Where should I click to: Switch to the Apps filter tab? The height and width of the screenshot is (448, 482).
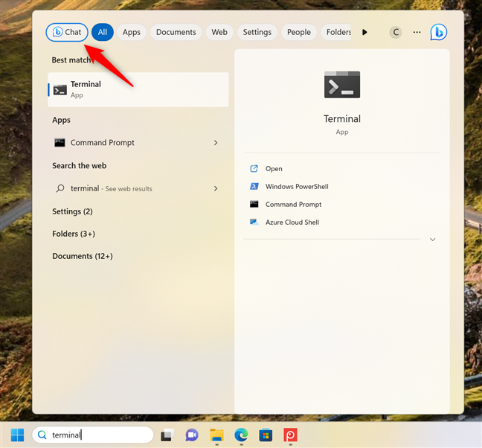click(x=131, y=32)
